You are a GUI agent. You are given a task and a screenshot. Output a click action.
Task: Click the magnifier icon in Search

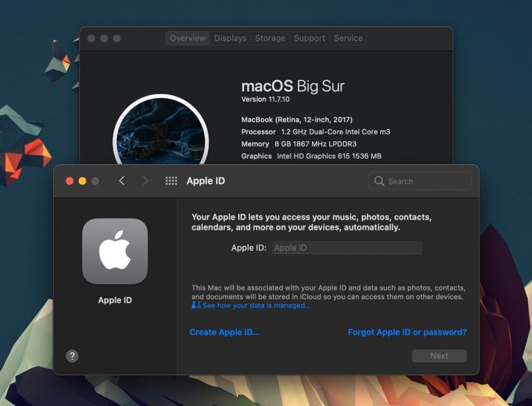point(379,181)
